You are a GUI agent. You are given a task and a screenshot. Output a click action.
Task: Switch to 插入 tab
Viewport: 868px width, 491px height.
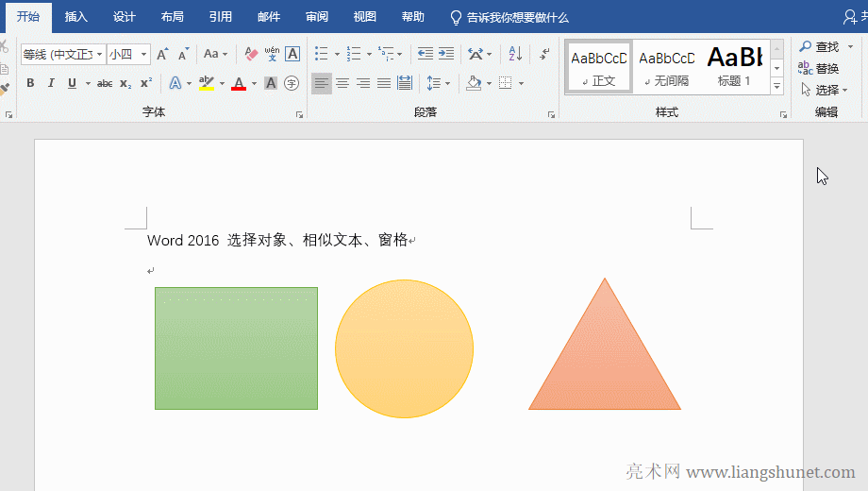pyautogui.click(x=75, y=17)
